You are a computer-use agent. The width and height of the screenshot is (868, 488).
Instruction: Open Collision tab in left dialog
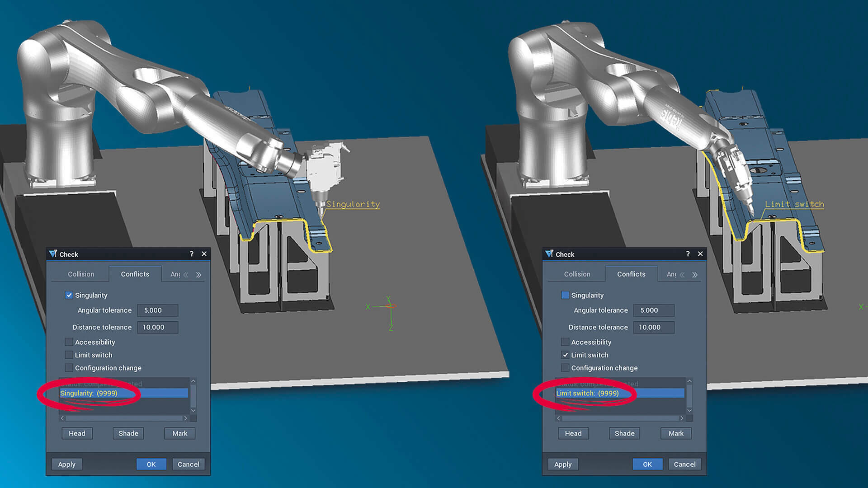point(81,274)
